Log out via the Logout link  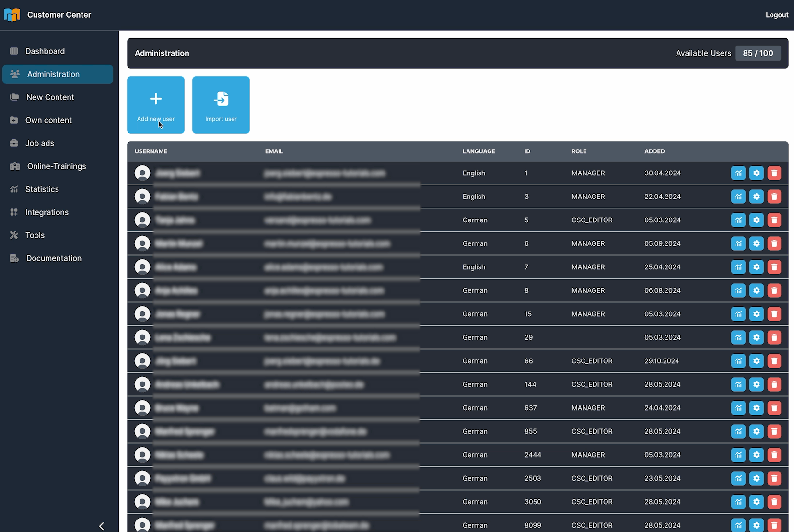click(x=777, y=15)
